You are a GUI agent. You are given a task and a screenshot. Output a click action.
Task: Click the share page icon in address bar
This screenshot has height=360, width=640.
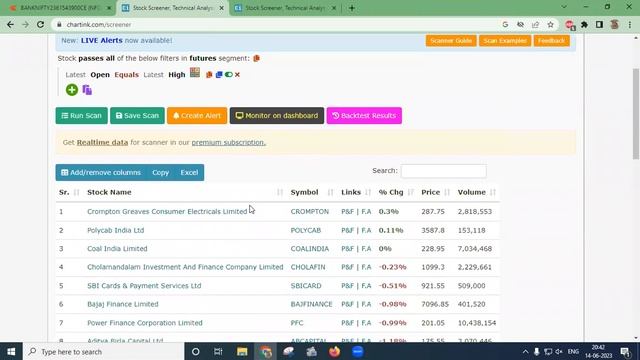[x=536, y=24]
